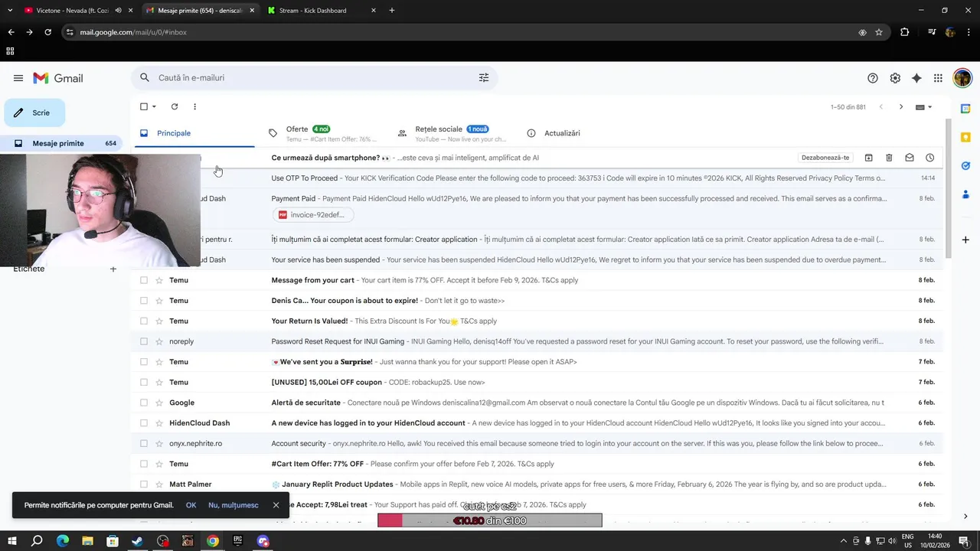Open the Gemini sparkle icon
Image resolution: width=980 pixels, height=551 pixels.
(916, 78)
